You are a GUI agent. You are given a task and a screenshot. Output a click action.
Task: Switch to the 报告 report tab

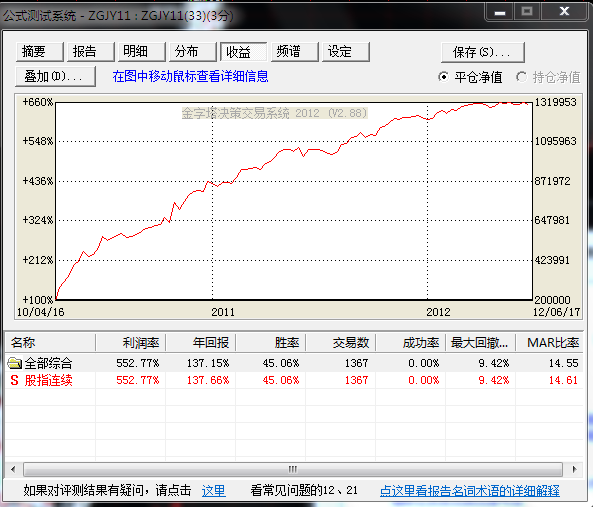tap(91, 51)
